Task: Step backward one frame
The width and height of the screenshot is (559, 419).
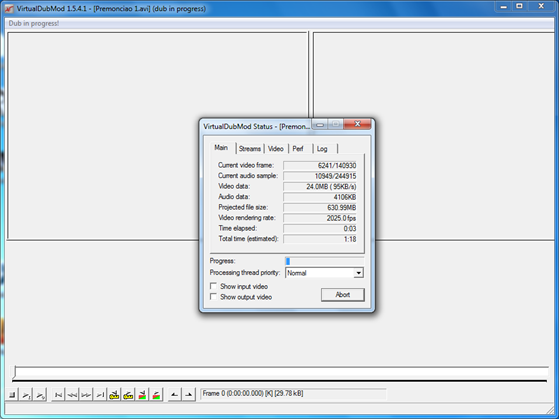Action: pyautogui.click(x=72, y=395)
